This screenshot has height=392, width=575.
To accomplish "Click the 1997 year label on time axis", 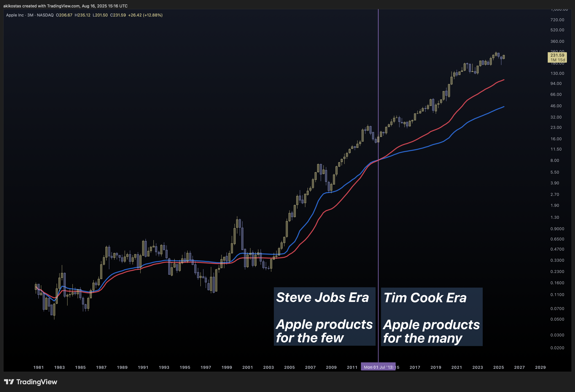I will [x=206, y=368].
